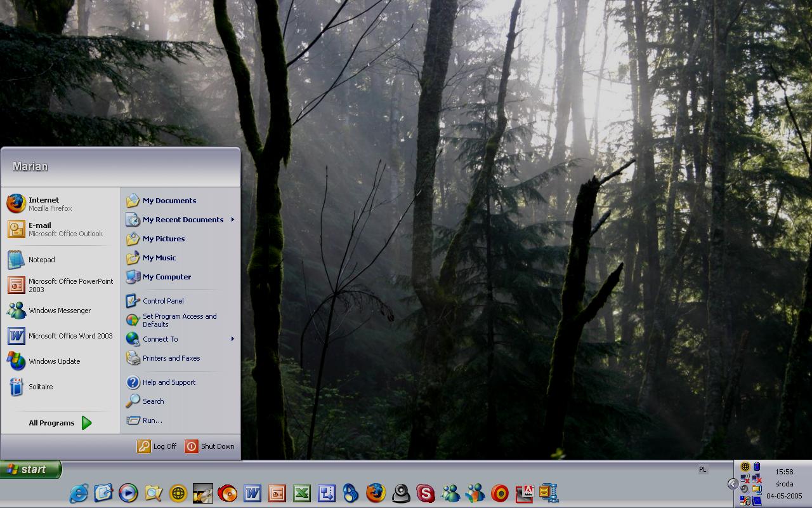
Task: Launch Solitaire from the Start menu
Action: [x=61, y=387]
